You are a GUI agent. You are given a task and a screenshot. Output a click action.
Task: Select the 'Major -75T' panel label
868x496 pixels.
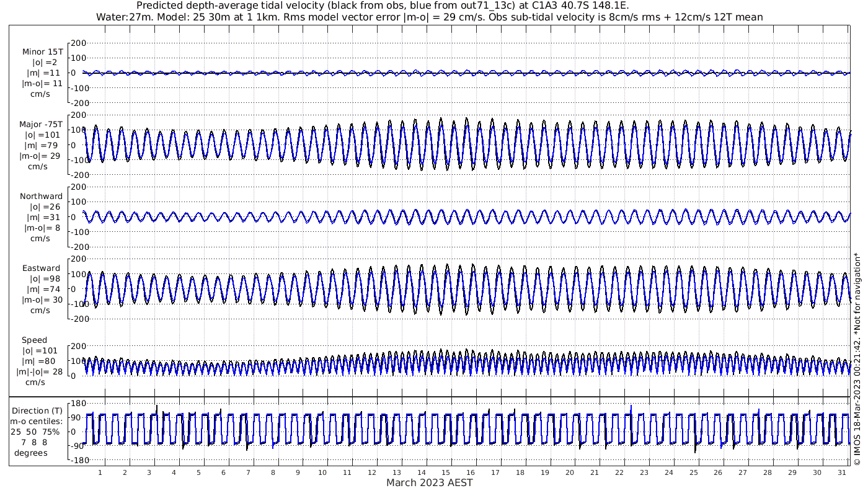(x=41, y=125)
